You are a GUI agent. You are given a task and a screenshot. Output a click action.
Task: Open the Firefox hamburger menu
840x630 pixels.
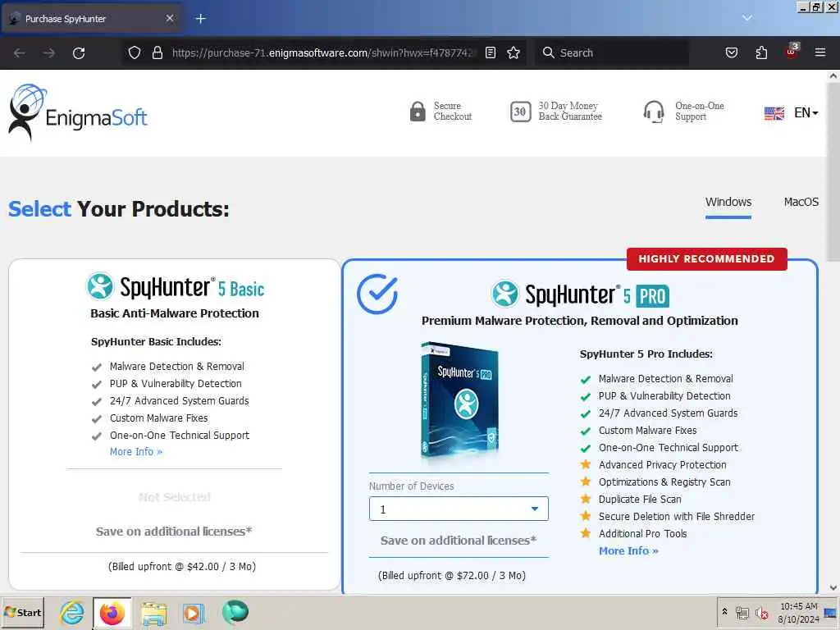(820, 52)
